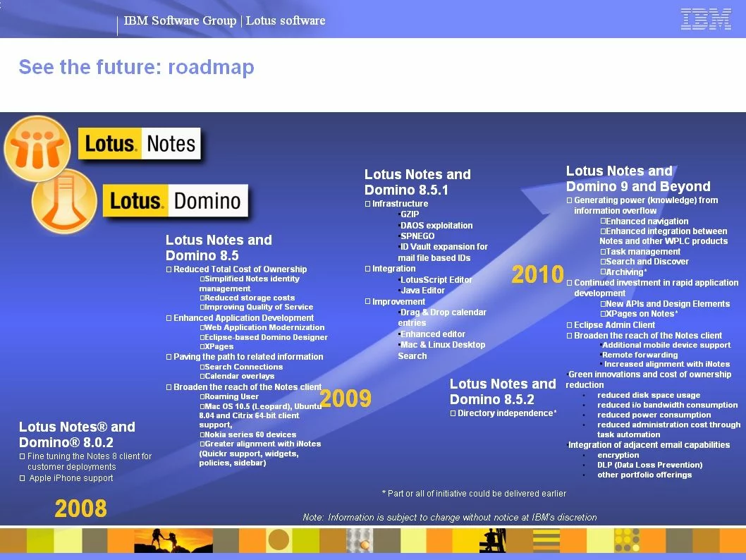Click the 2010 year marker on arrow

pyautogui.click(x=538, y=274)
